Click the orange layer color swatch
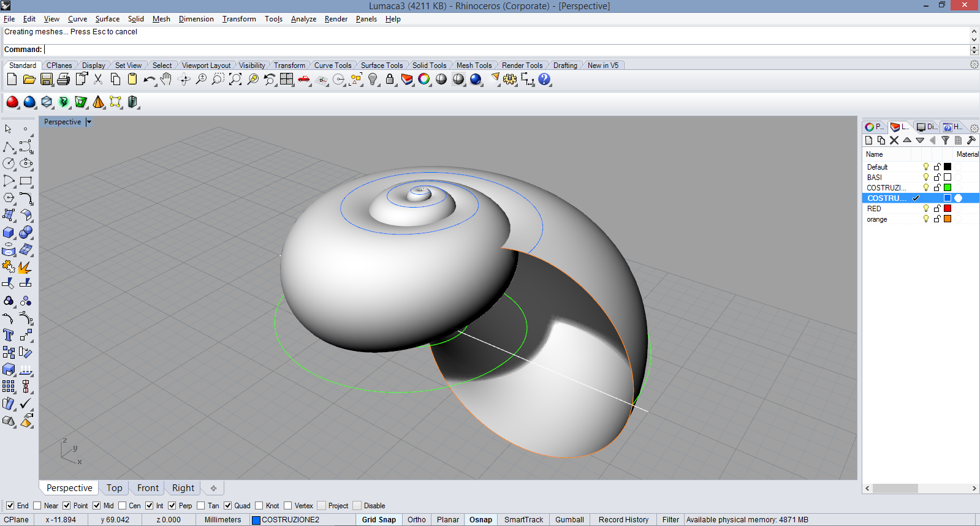 (948, 219)
